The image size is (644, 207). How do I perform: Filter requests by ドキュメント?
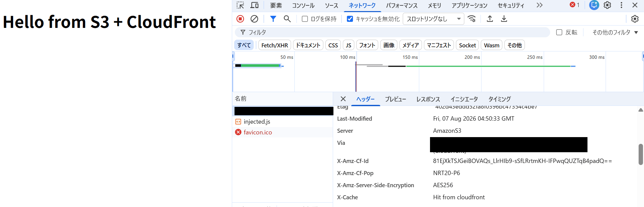click(x=308, y=45)
